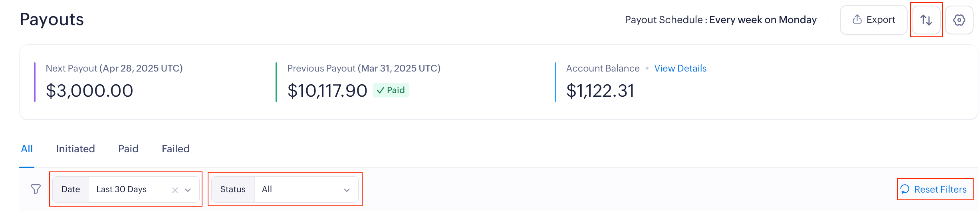980x211 pixels.
Task: Switch to the Initiated tab
Action: 75,149
